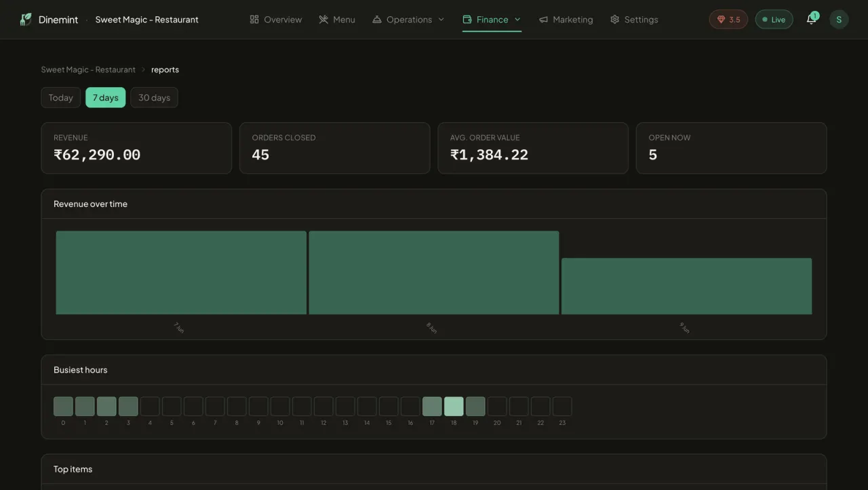Click the Overview grid icon
The image size is (868, 490).
pos(254,20)
